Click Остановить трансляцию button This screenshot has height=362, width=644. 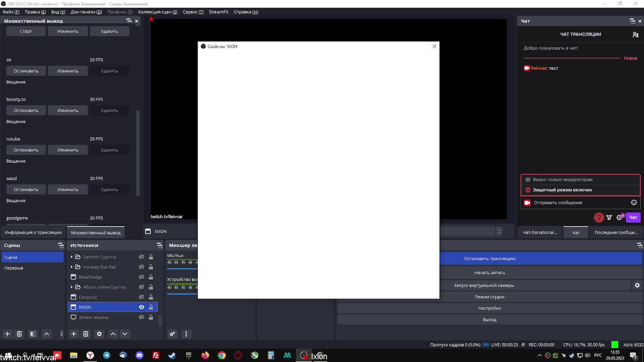[541, 259]
